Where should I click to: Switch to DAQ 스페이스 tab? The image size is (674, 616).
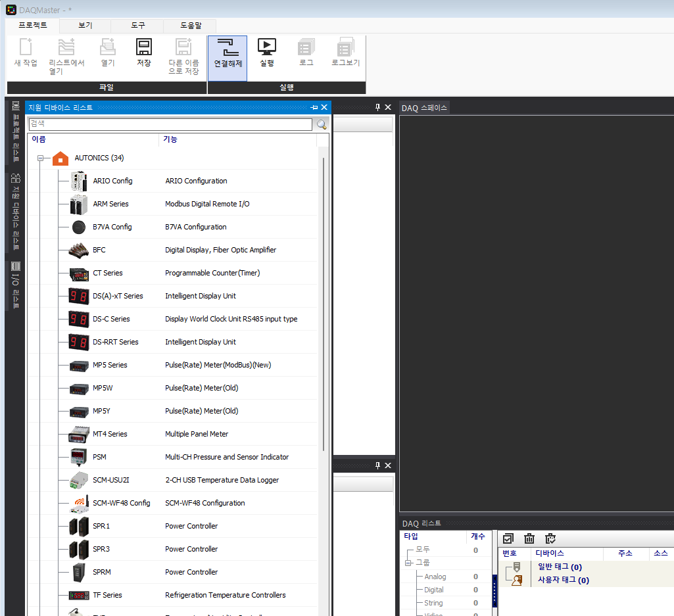424,108
